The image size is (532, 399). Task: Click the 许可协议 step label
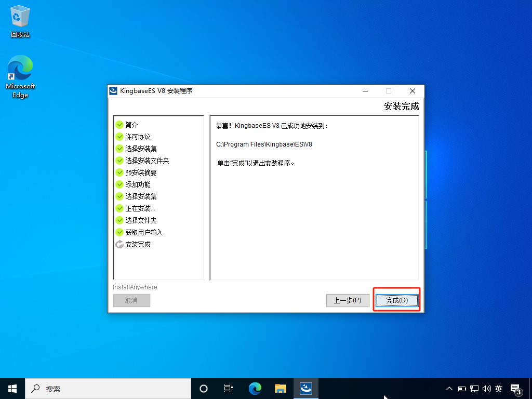tap(138, 137)
